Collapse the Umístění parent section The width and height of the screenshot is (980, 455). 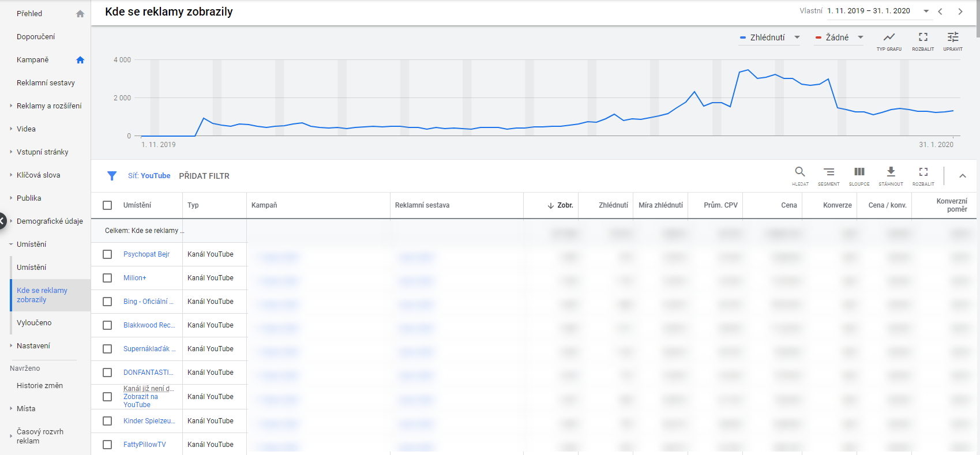(x=11, y=244)
